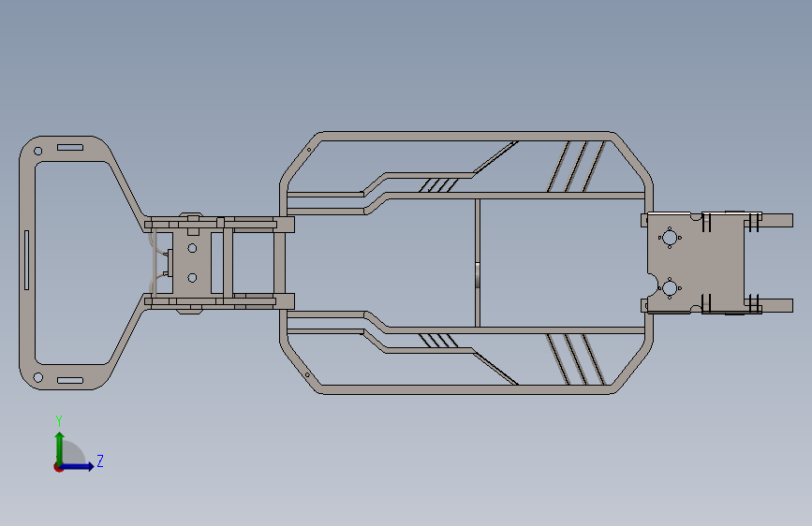Select the vertical slot on bumper's left edge
This screenshot has height=526, width=812.
[x=26, y=260]
